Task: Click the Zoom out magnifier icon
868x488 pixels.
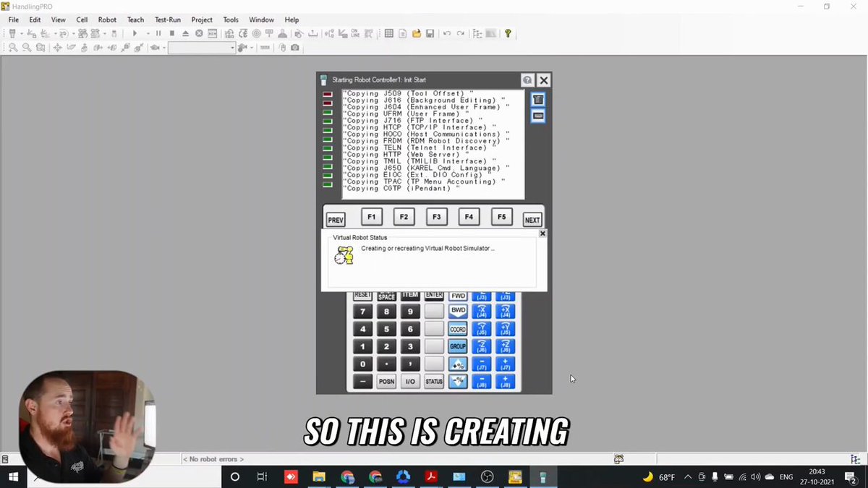Action: pyautogui.click(x=27, y=48)
